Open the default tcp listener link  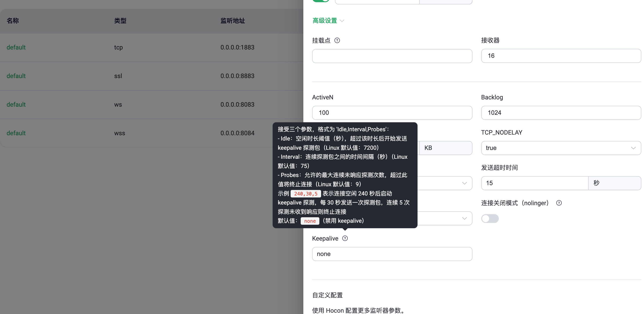pyautogui.click(x=16, y=47)
